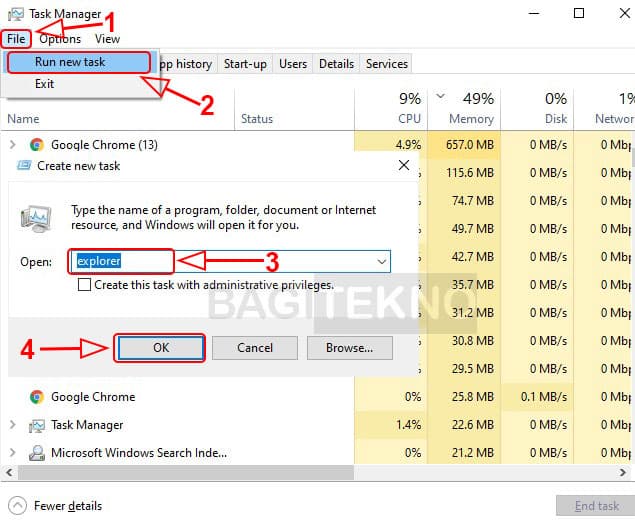
Task: Minimize the Task Manager window
Action: [x=534, y=14]
